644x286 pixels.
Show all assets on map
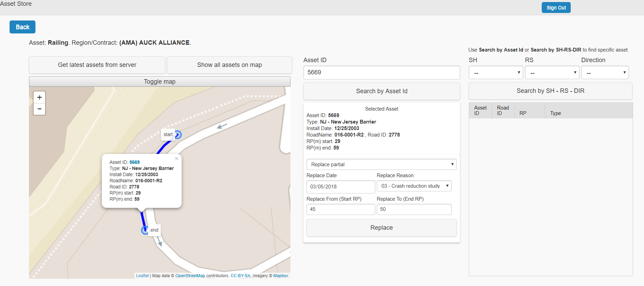point(229,65)
